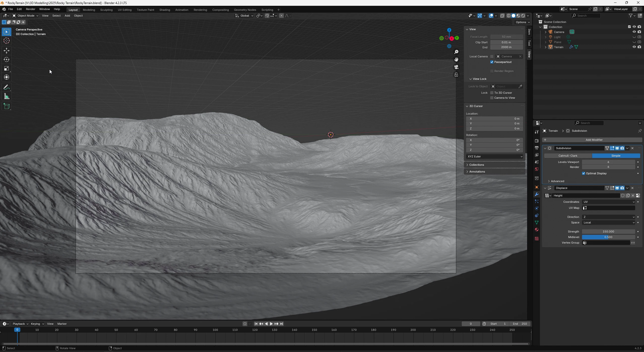Viewport: 644px width, 352px height.
Task: Click the Add Cube tool
Action: pos(7,106)
